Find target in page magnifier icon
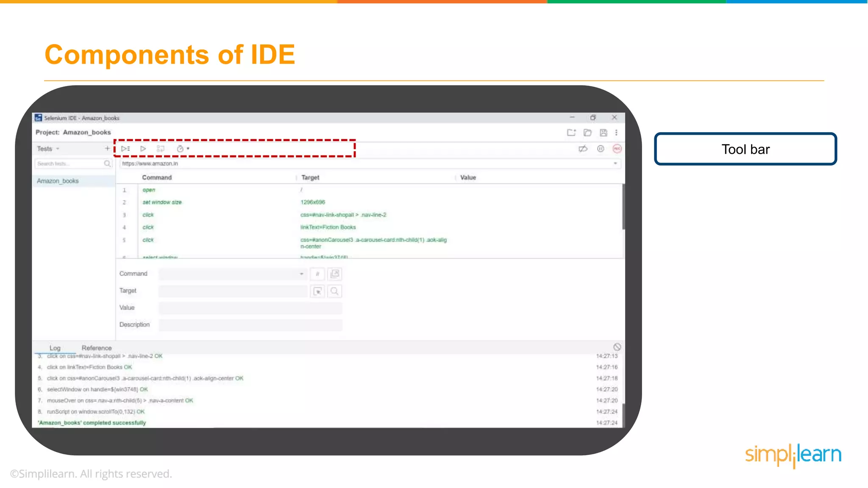The width and height of the screenshot is (868, 488). pos(335,291)
